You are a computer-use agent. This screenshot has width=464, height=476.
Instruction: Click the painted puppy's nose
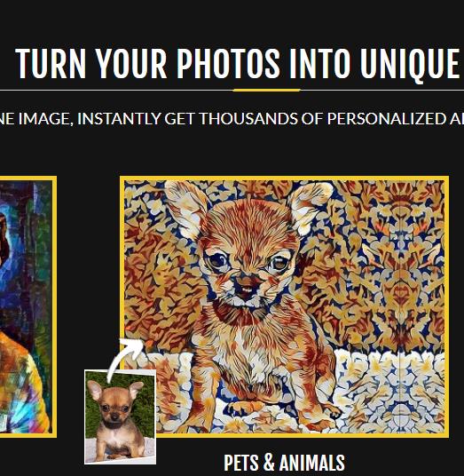point(247,278)
